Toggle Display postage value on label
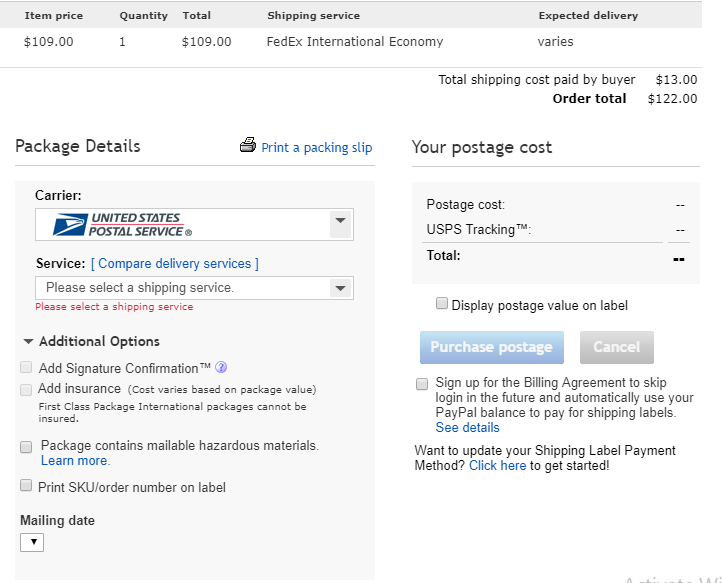 tap(442, 303)
